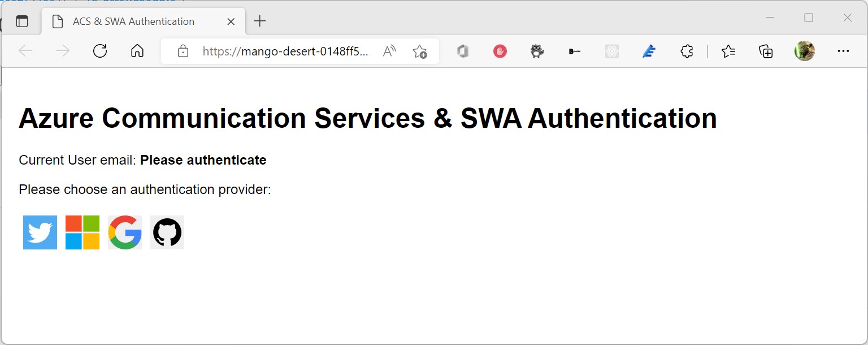868x345 pixels.
Task: Maximize the browser window
Action: pos(809,18)
